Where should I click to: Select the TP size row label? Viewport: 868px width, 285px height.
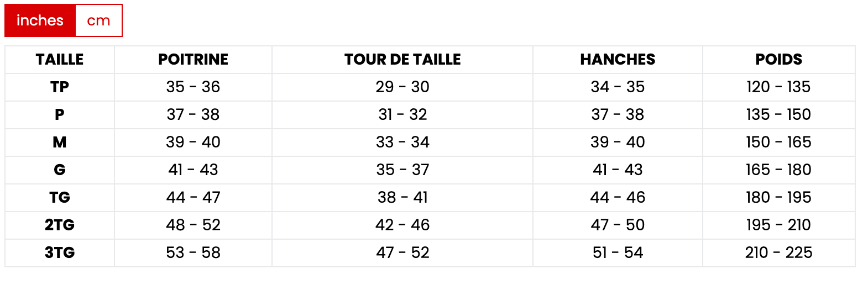click(x=60, y=87)
